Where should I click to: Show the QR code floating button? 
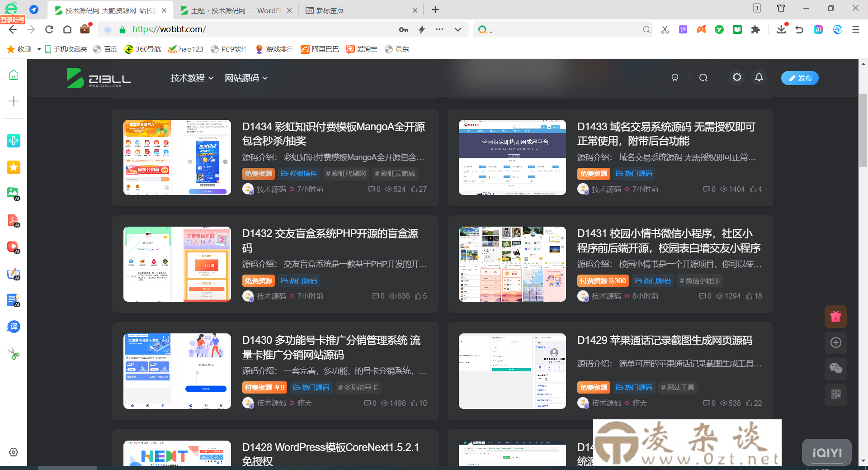coord(836,394)
